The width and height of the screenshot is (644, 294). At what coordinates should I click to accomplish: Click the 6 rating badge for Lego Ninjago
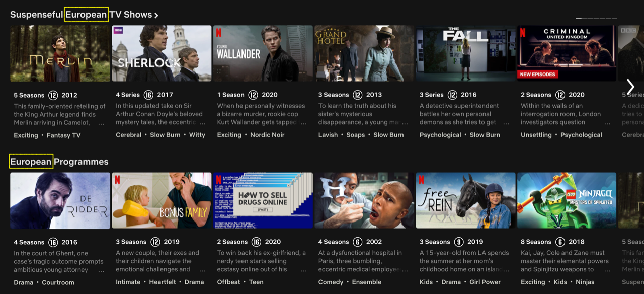coord(560,242)
